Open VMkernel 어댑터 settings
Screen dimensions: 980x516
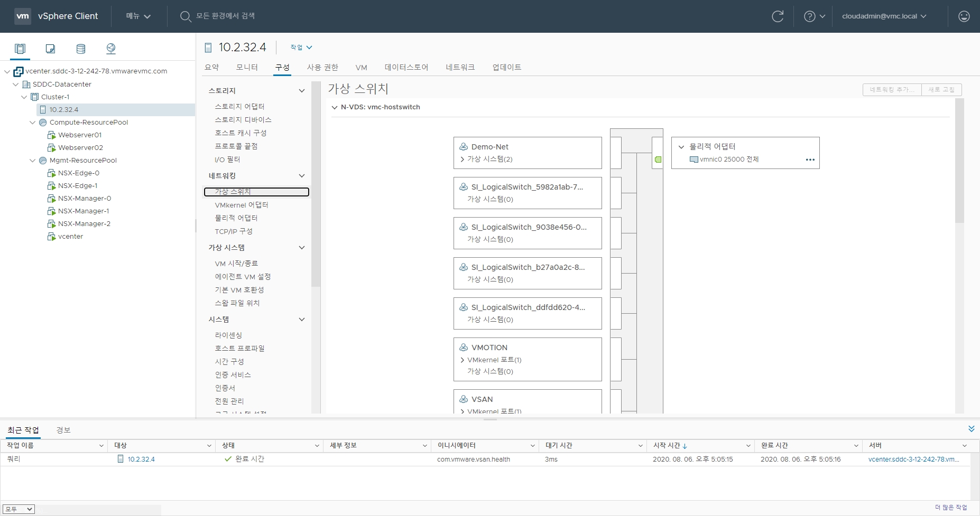tap(242, 205)
